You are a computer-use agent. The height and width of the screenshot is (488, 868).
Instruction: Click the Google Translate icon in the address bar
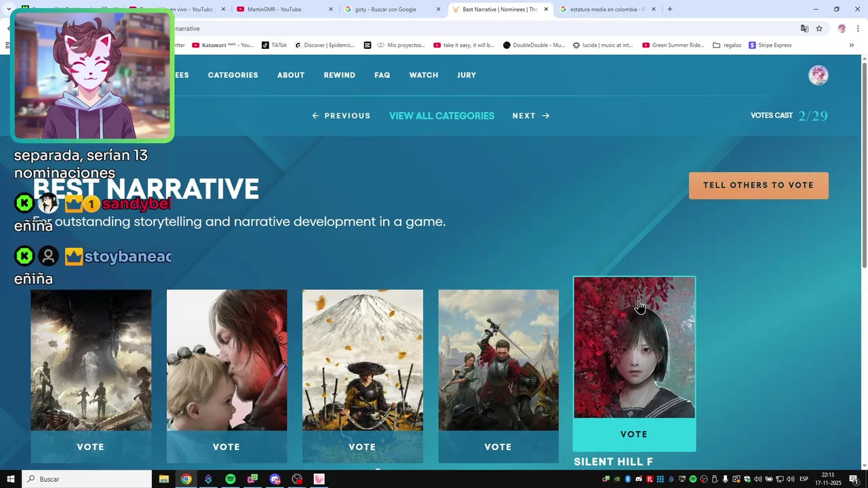(804, 28)
